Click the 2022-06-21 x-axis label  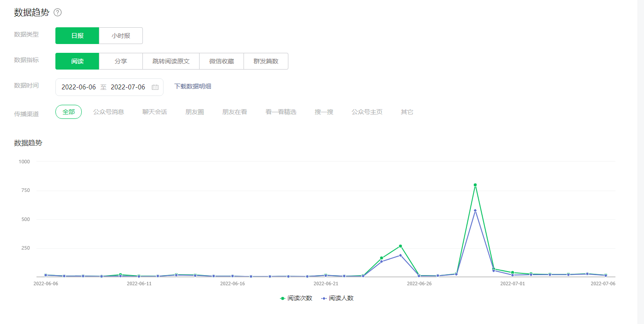pos(326,283)
